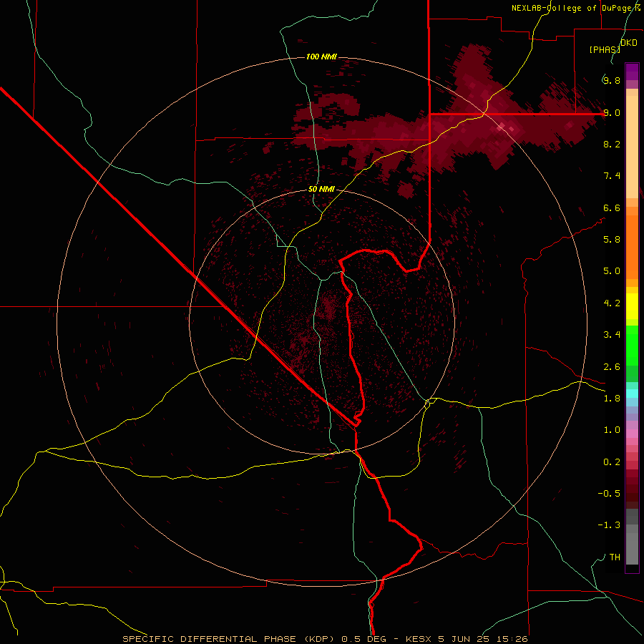This screenshot has height=644, width=644.
Task: Click the purple swatch atop the color bar
Action: (x=632, y=72)
